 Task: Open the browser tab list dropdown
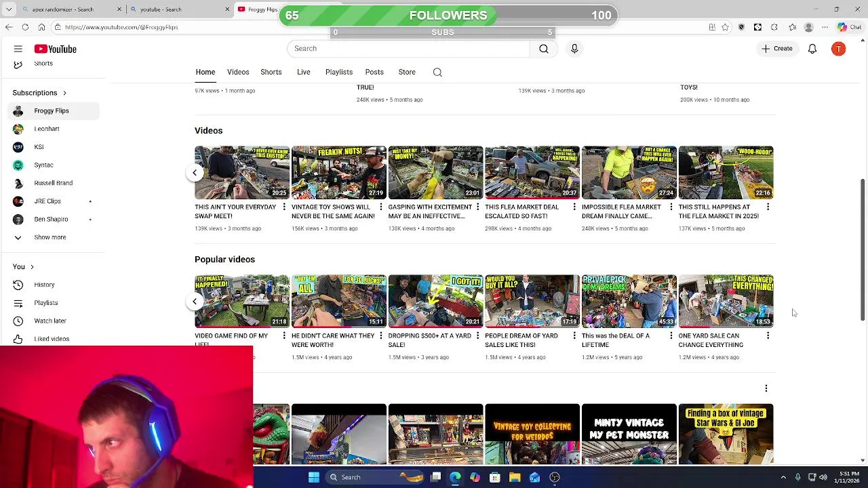[8, 9]
